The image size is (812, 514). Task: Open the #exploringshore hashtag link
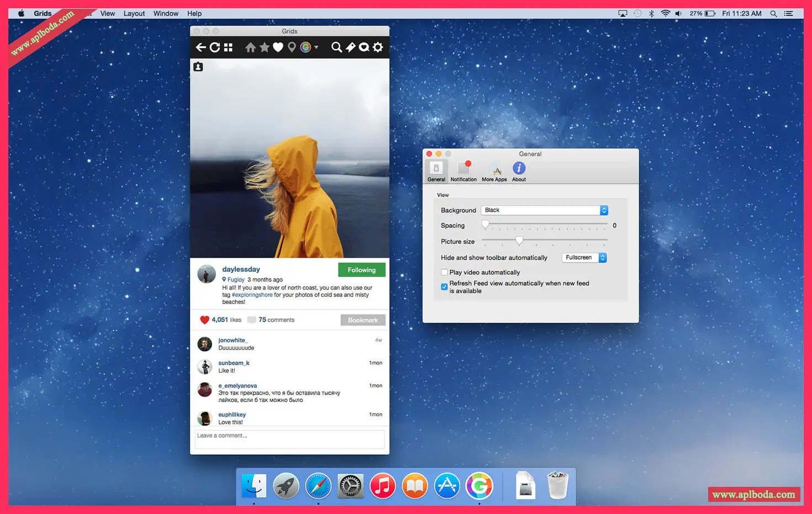[252, 295]
